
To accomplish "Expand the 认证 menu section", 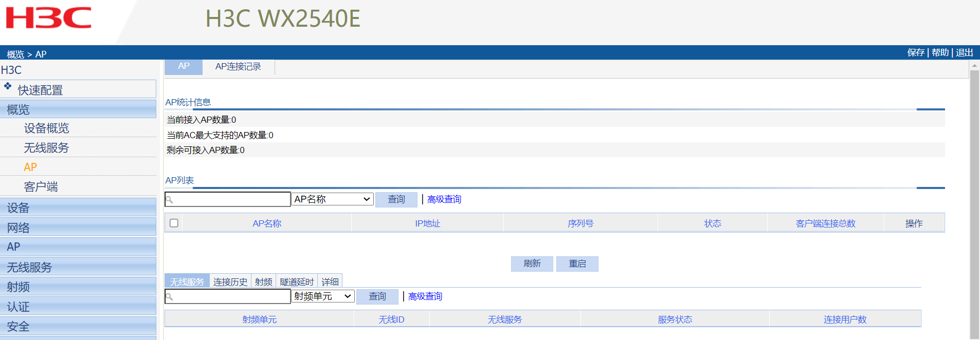I will [x=78, y=307].
